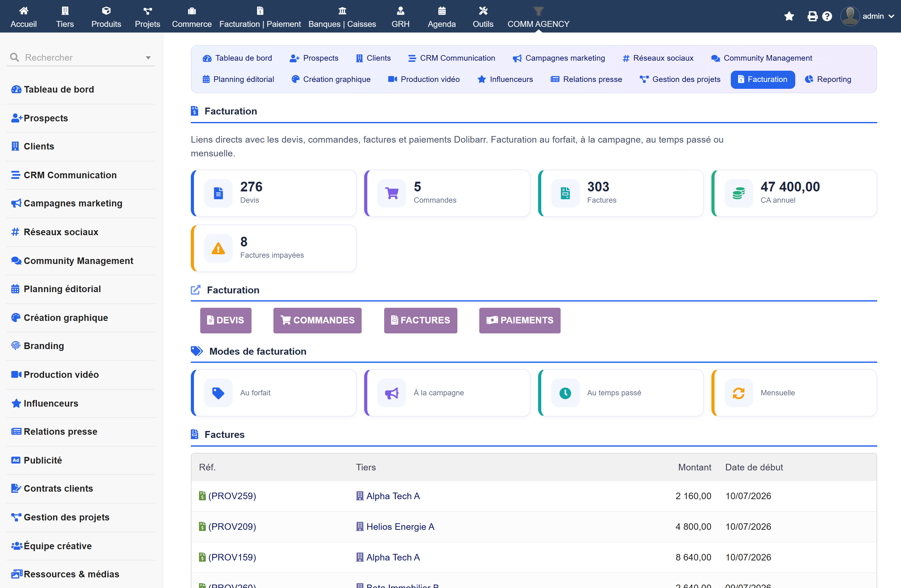This screenshot has height=588, width=901.
Task: Select Branding in the left sidebar
Action: click(81, 346)
